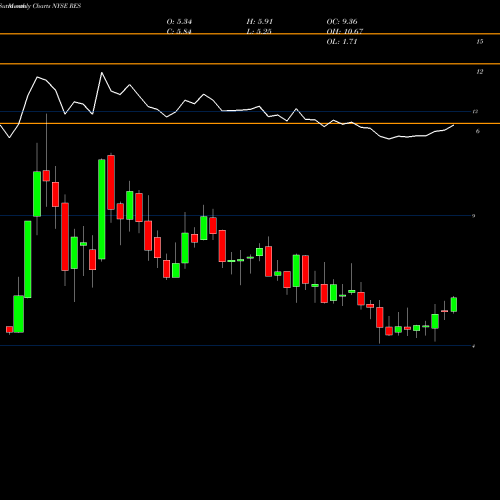Select the close value 'C: 5.84'
Viewport: 500px width, 500px height.
coord(179,32)
